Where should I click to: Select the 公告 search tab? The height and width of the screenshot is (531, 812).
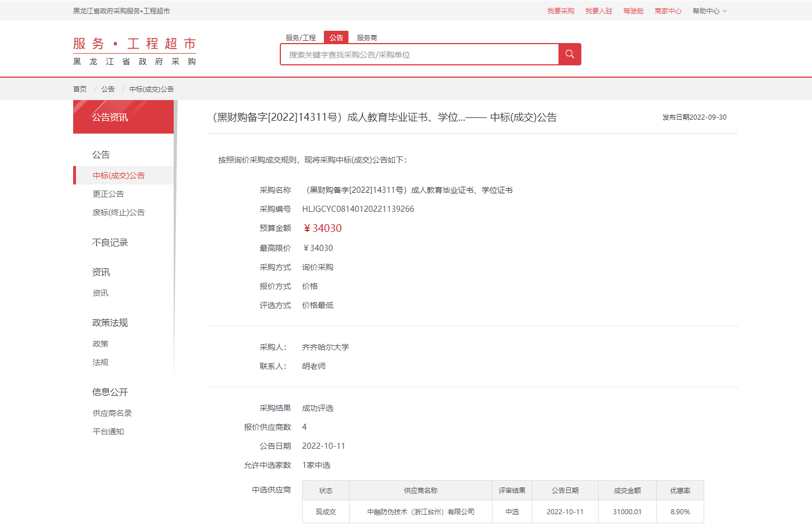pyautogui.click(x=336, y=37)
